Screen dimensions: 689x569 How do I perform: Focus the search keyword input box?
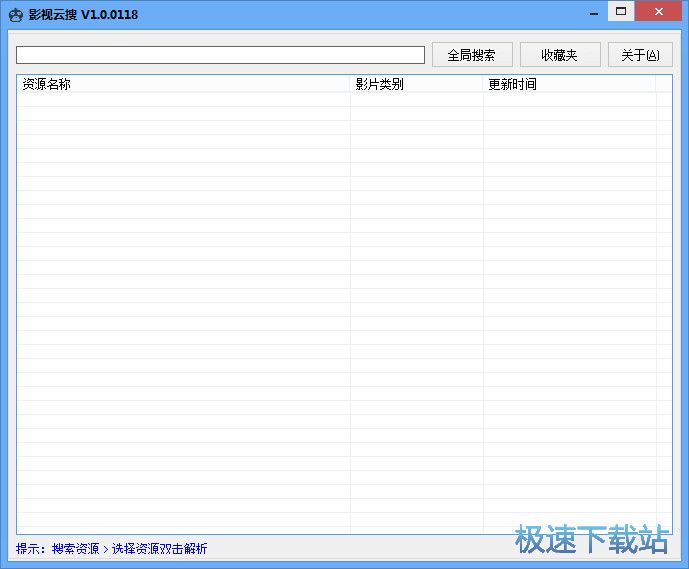[220, 55]
